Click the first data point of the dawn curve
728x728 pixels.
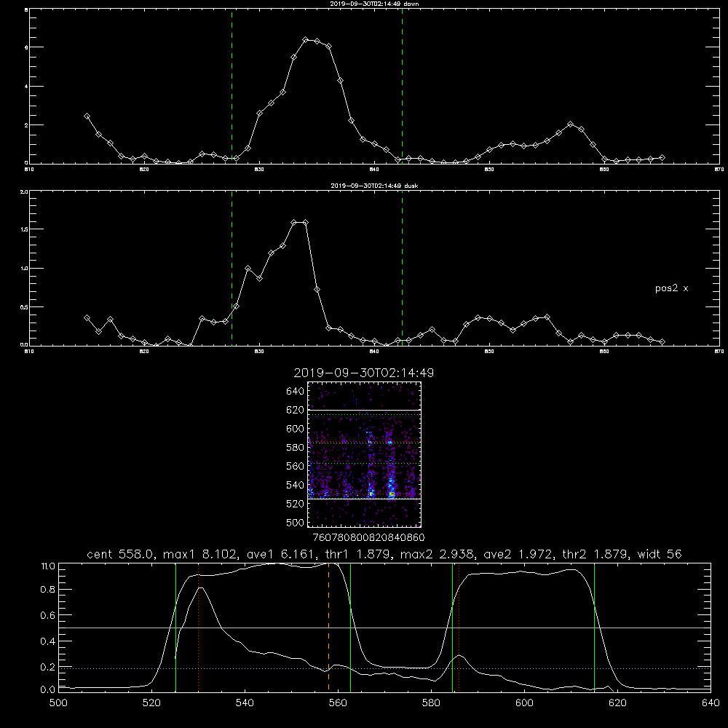87,116
